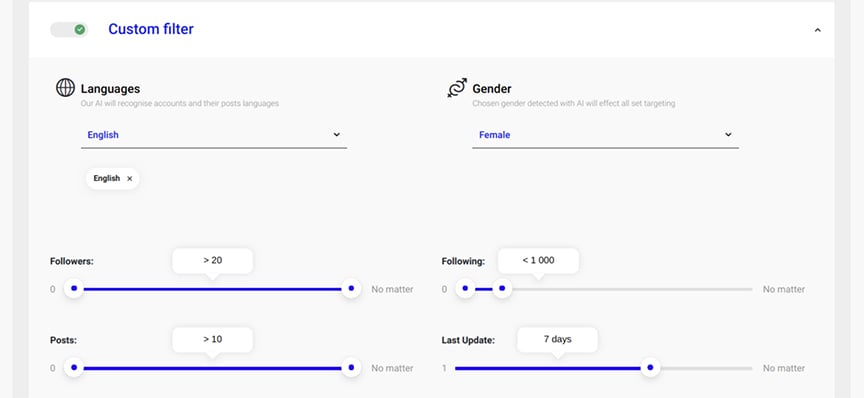
Task: Click the English chip label
Action: click(x=106, y=179)
